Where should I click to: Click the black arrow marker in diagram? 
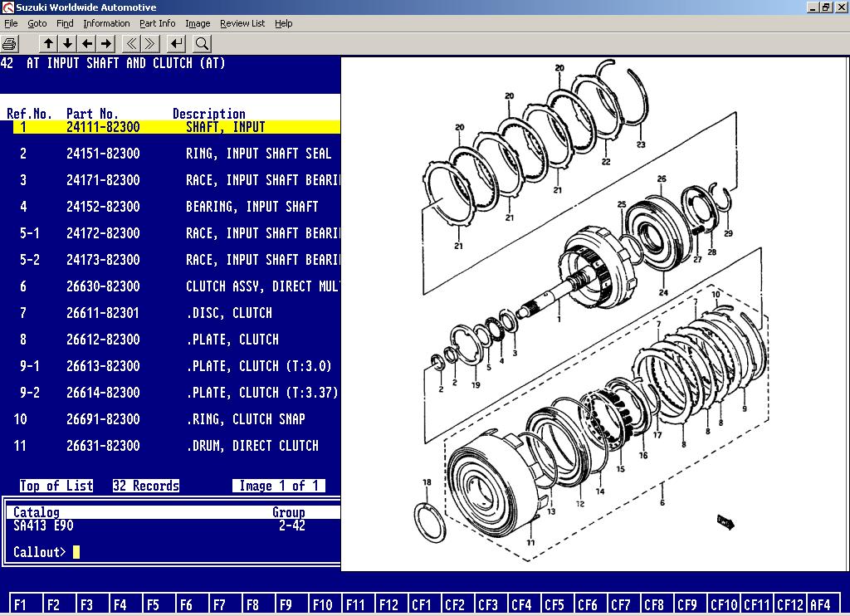[725, 522]
